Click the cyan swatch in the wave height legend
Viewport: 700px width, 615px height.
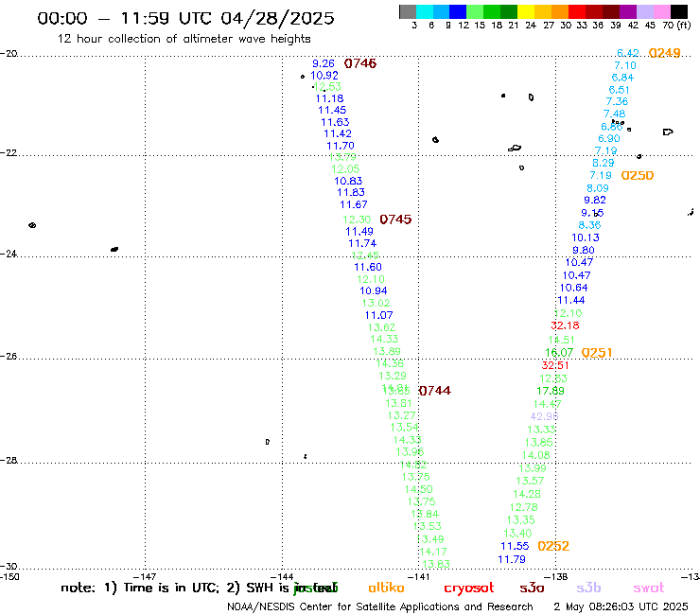tap(424, 11)
